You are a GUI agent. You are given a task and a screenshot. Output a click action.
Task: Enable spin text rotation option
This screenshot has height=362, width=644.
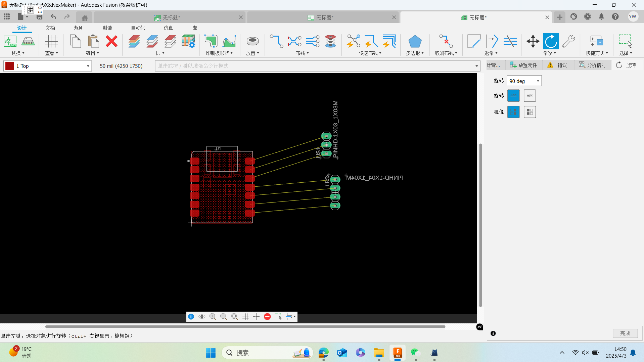530,96
